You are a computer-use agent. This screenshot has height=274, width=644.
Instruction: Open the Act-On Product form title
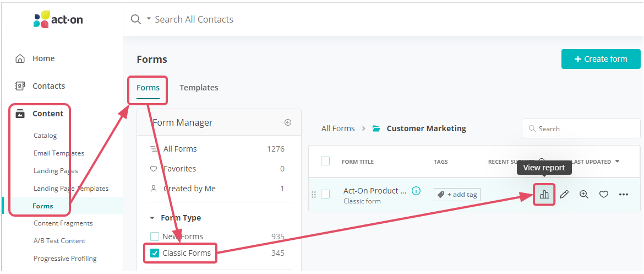[x=375, y=191]
